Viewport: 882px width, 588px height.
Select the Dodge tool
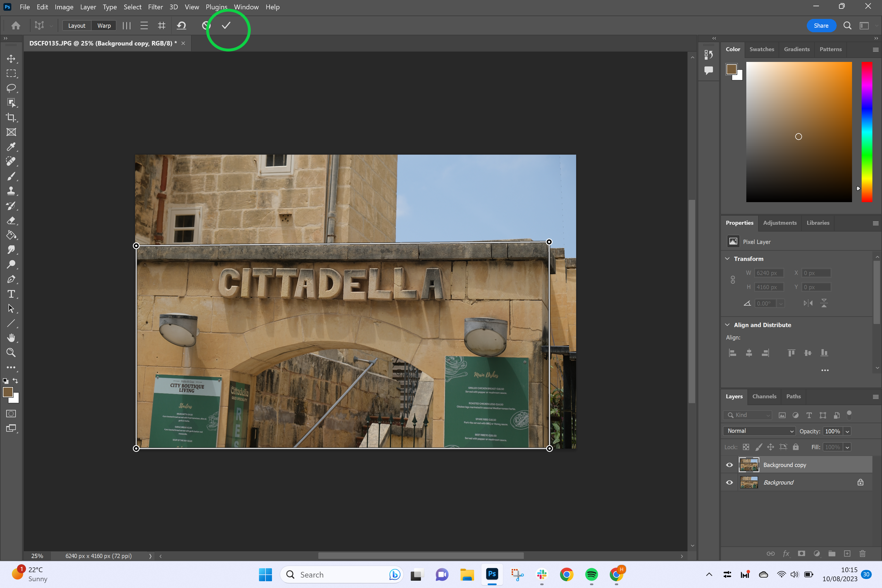tap(11, 264)
